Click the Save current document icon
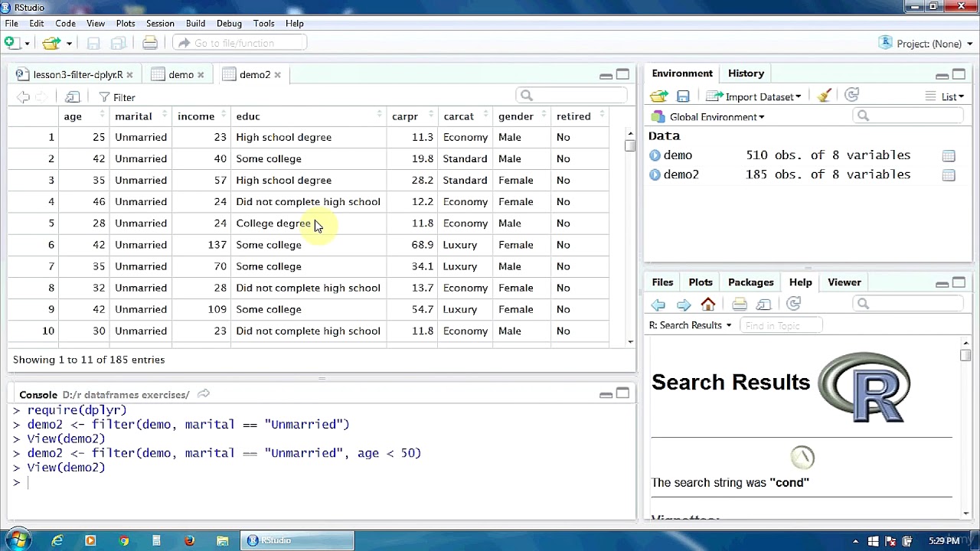980x551 pixels. click(x=93, y=43)
